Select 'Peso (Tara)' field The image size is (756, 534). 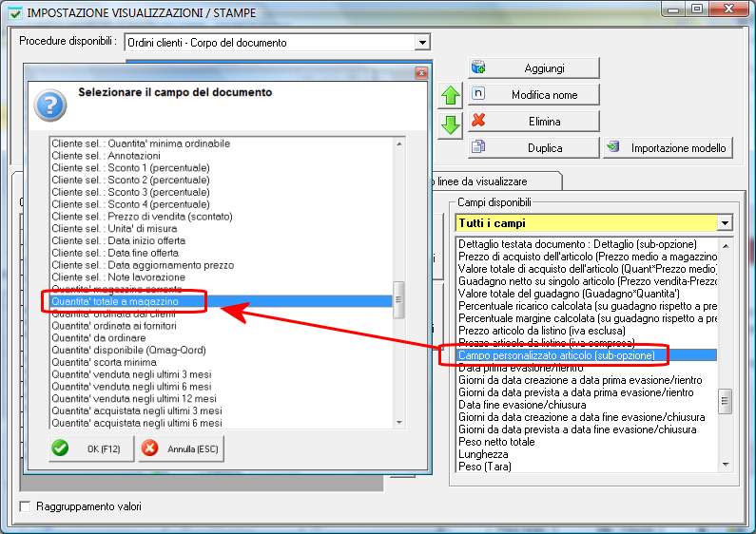(x=587, y=467)
